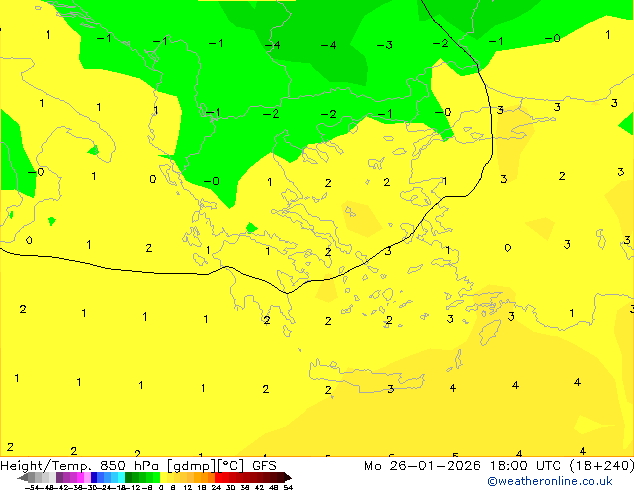Click the 42 label on the color scale
Image resolution: width=634 pixels, height=490 pixels.
point(259,488)
